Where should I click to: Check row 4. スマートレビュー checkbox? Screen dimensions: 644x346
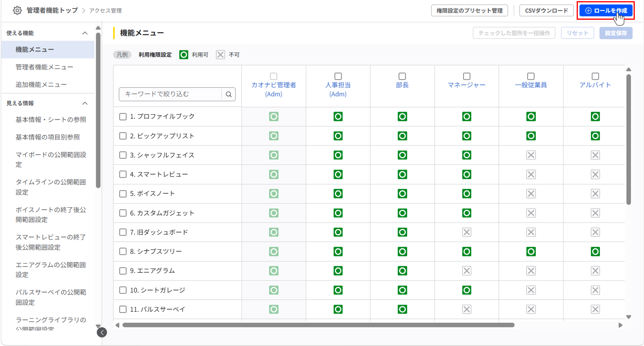point(123,174)
